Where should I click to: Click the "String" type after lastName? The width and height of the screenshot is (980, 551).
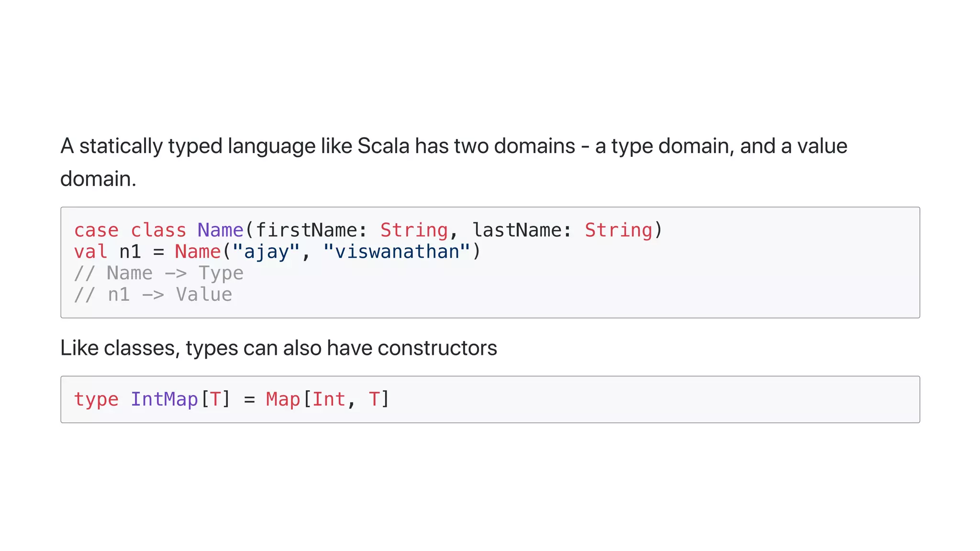point(618,231)
